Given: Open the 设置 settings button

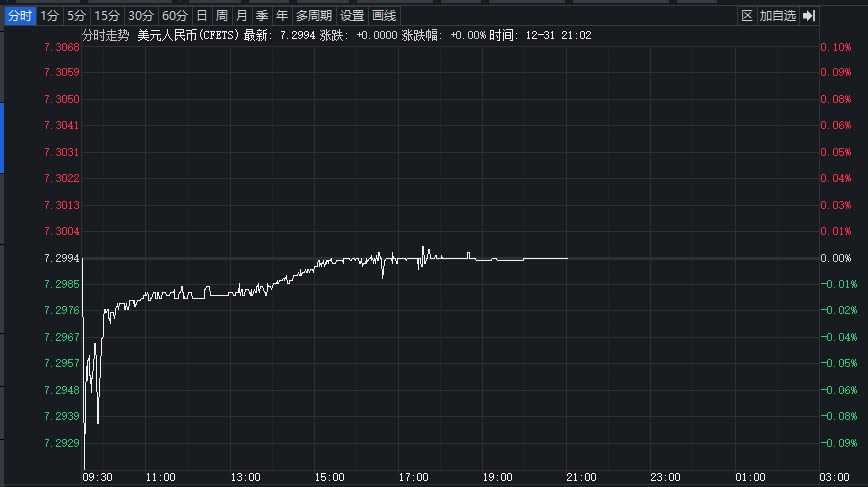Looking at the screenshot, I should pos(352,16).
